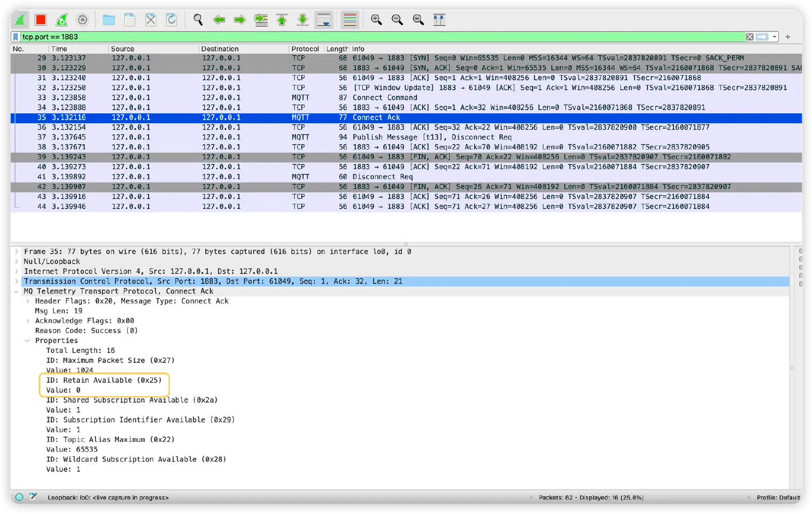This screenshot has height=514, width=812.
Task: Go back in packet history
Action: [x=219, y=20]
